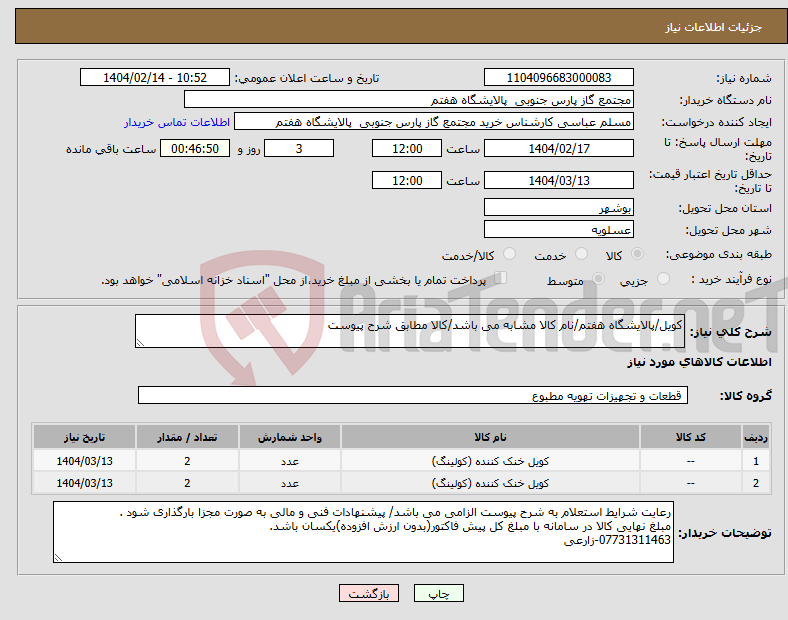Click row 1 need date 1404/03/13
The width and height of the screenshot is (788, 620).
click(84, 461)
